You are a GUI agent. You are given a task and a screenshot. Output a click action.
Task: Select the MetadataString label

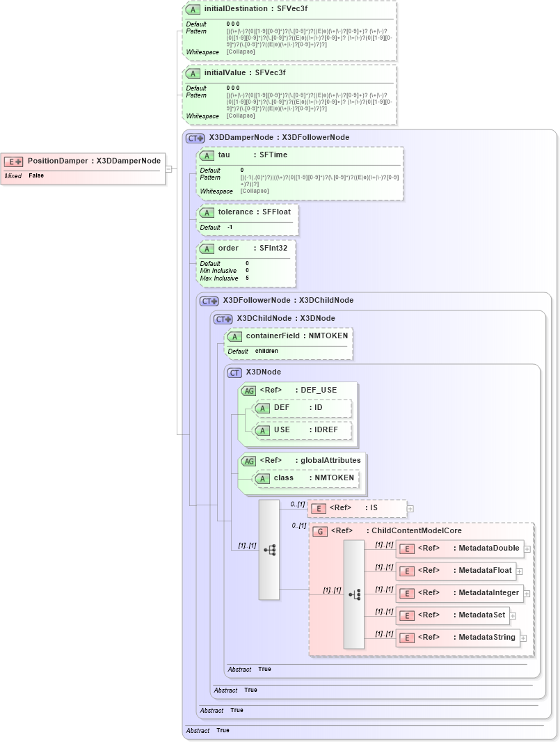point(467,637)
